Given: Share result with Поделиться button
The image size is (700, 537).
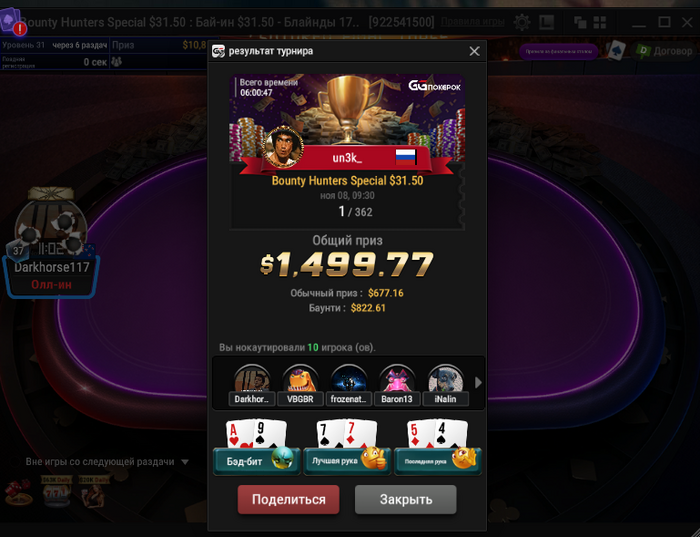Looking at the screenshot, I should tap(288, 499).
